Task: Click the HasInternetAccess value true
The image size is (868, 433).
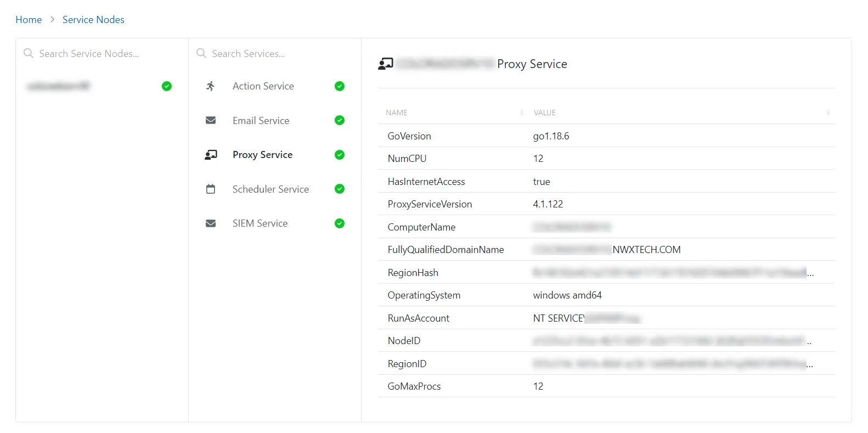Action: point(542,182)
